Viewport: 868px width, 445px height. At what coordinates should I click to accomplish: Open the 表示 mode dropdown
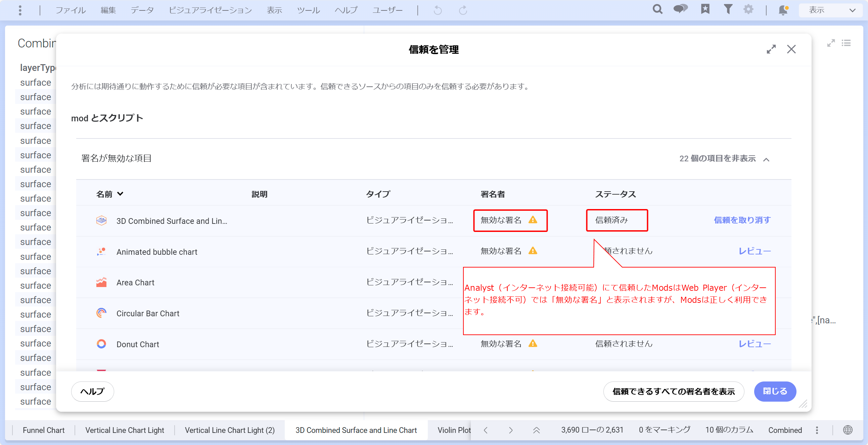point(831,10)
